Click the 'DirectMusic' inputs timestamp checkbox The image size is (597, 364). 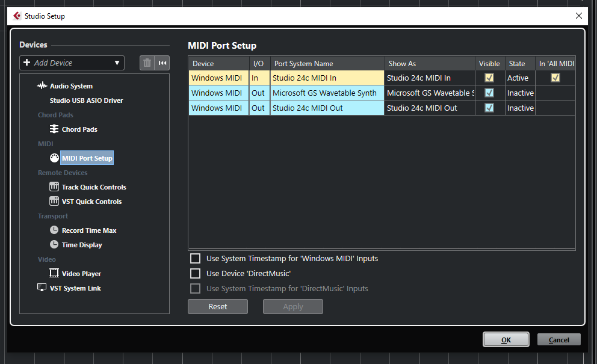pyautogui.click(x=196, y=289)
